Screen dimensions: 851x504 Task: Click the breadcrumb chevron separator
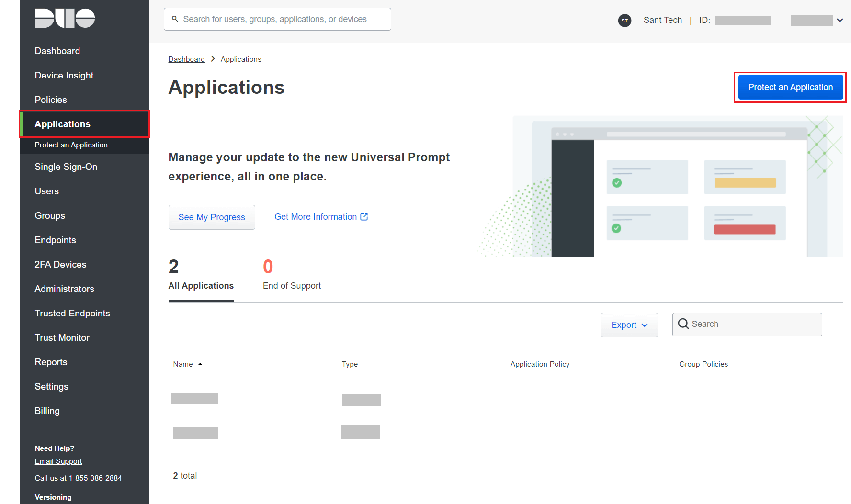pyautogui.click(x=213, y=59)
